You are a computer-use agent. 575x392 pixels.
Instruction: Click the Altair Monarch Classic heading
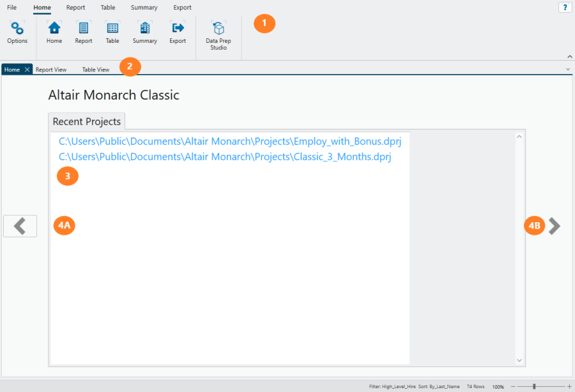click(114, 95)
